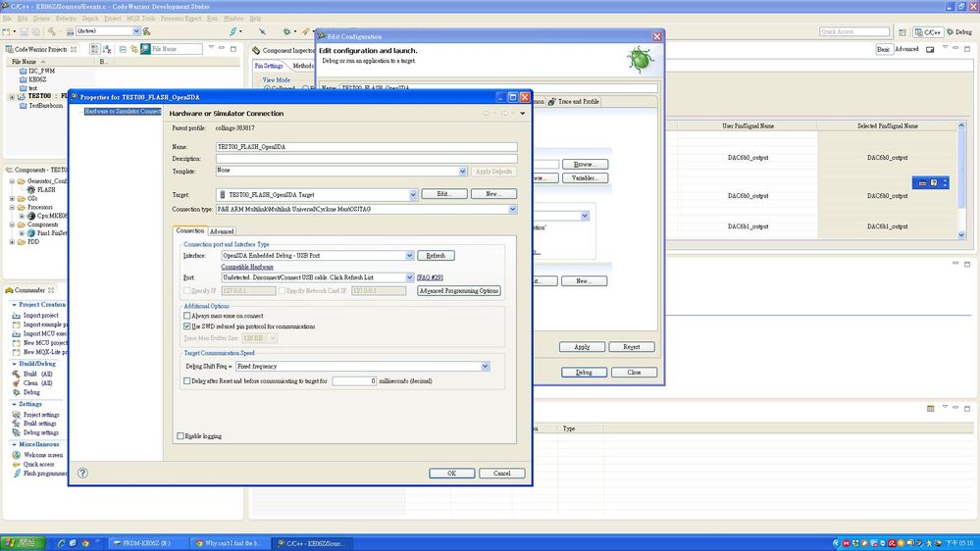Click the Flash programmer icon in main toolbar

click(x=232, y=31)
